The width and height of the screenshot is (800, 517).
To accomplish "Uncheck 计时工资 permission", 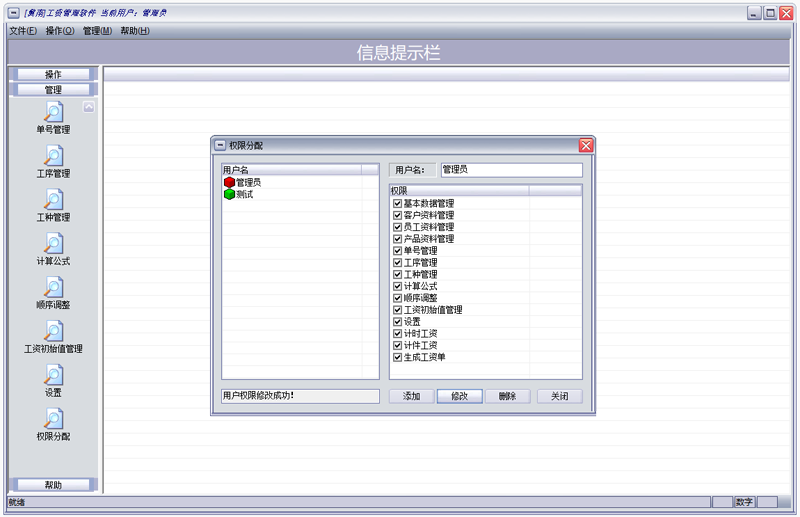I will point(397,333).
